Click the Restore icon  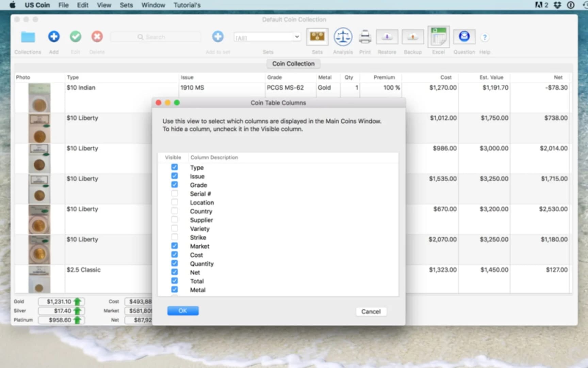387,37
